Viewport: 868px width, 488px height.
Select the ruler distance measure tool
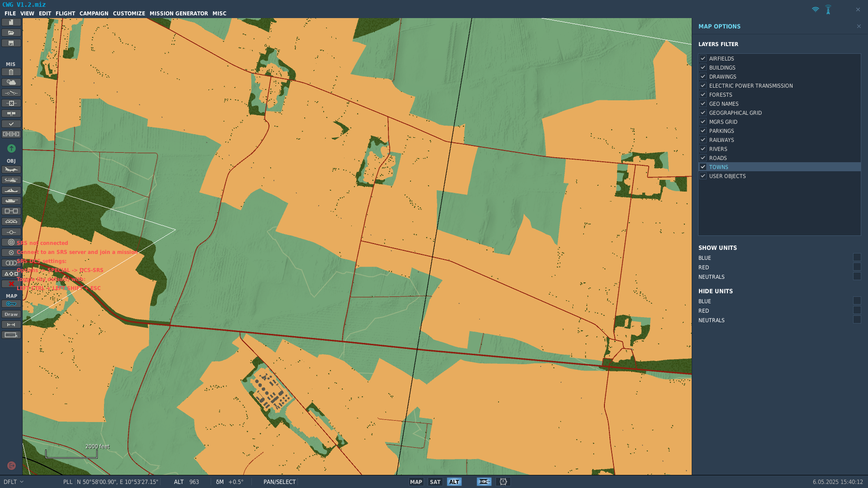11,324
